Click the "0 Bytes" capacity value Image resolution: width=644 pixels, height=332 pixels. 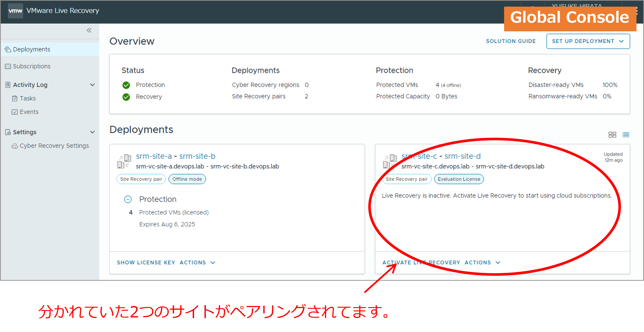[446, 96]
